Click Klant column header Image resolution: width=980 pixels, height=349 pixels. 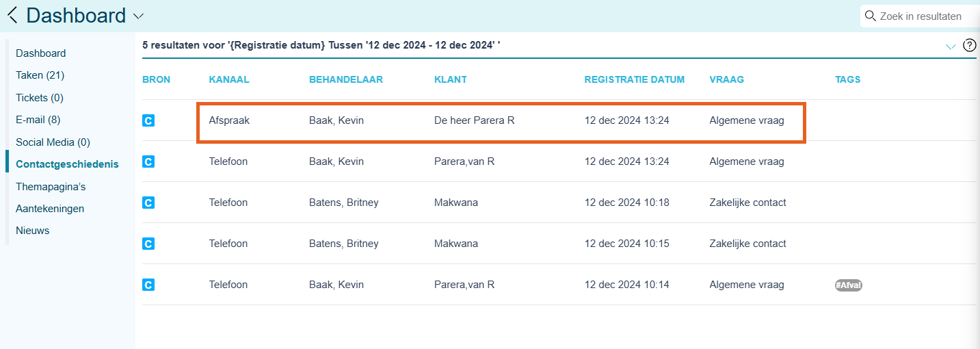coord(450,79)
